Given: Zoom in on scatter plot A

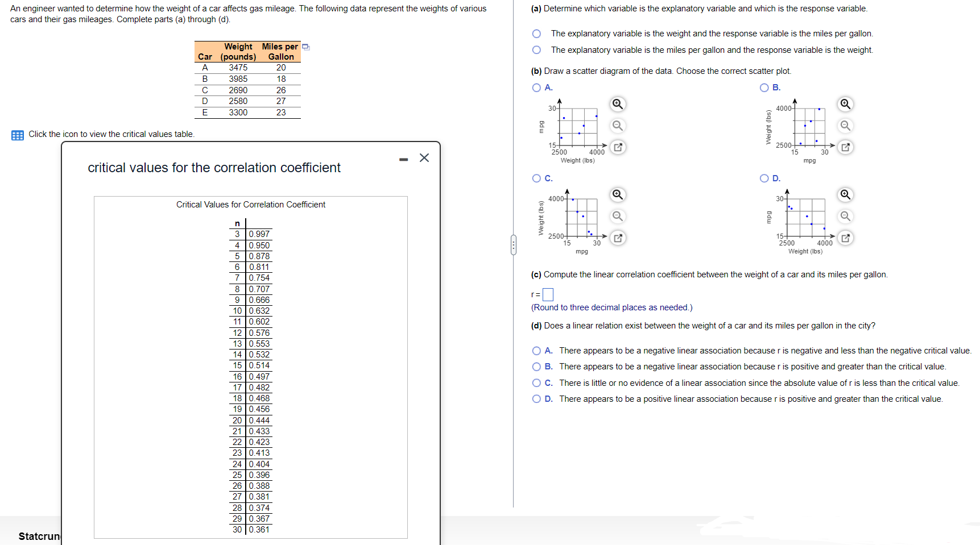Looking at the screenshot, I should click(617, 104).
